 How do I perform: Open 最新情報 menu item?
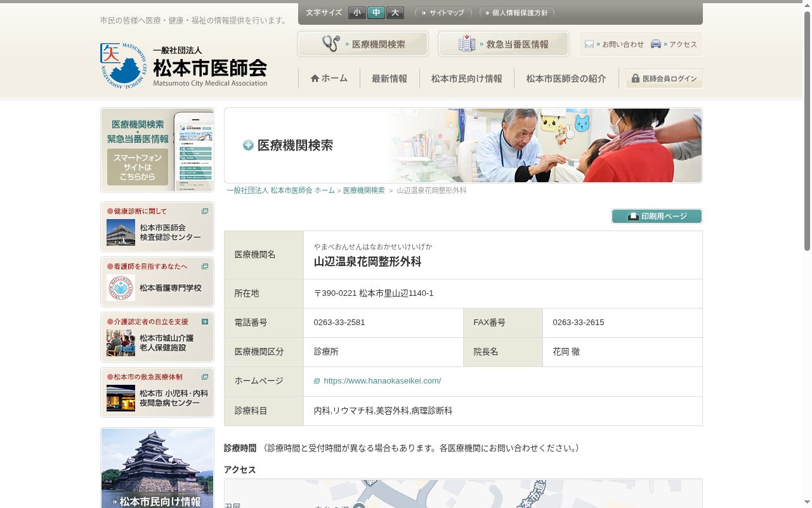pyautogui.click(x=390, y=79)
